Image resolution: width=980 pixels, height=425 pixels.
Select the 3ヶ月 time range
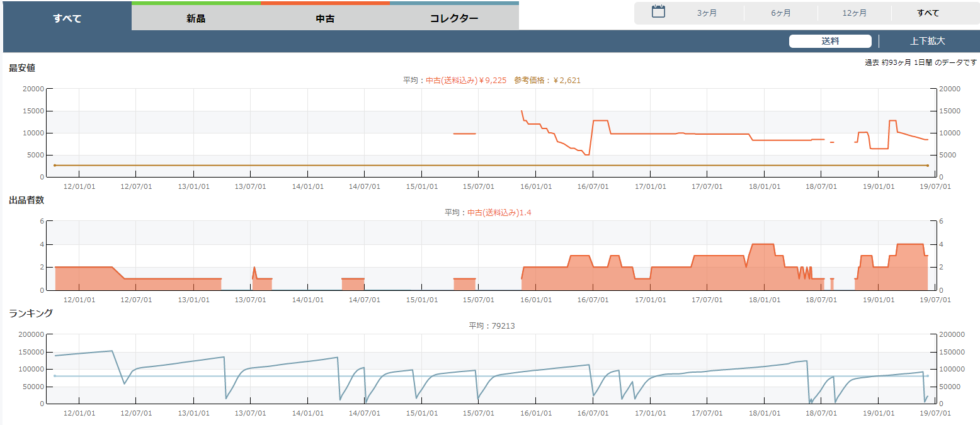point(707,13)
